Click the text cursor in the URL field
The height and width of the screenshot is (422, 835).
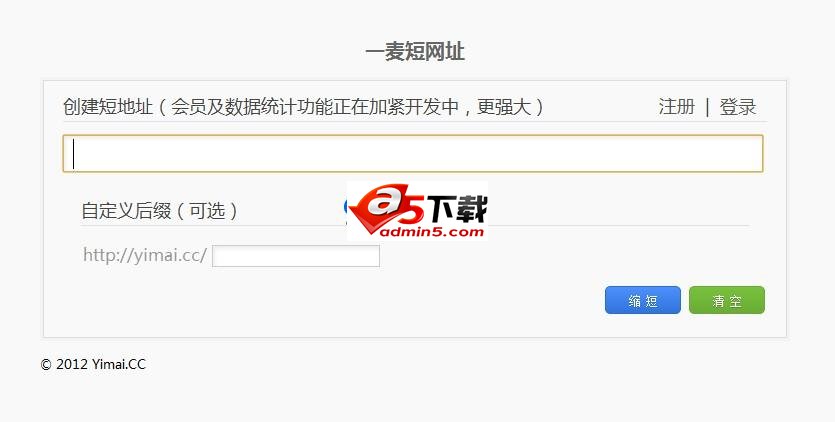click(73, 153)
